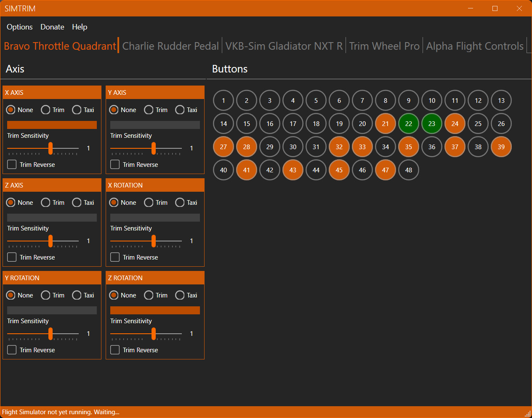Image resolution: width=532 pixels, height=418 pixels.
Task: Switch to Charlie Rudder Pedal tab
Action: [x=170, y=46]
